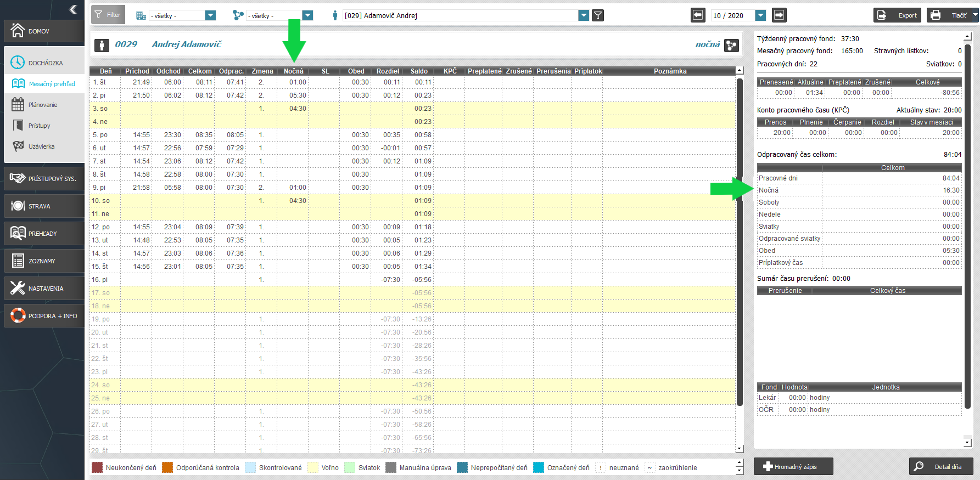Click arrival time 14:55 on 5. po
Screen dimensions: 980x480
(x=141, y=135)
